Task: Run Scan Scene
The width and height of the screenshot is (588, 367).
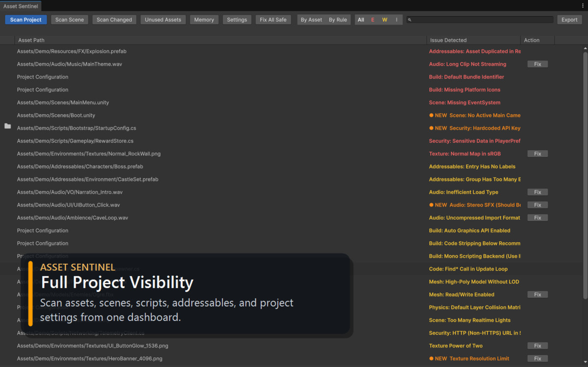Action: [70, 20]
